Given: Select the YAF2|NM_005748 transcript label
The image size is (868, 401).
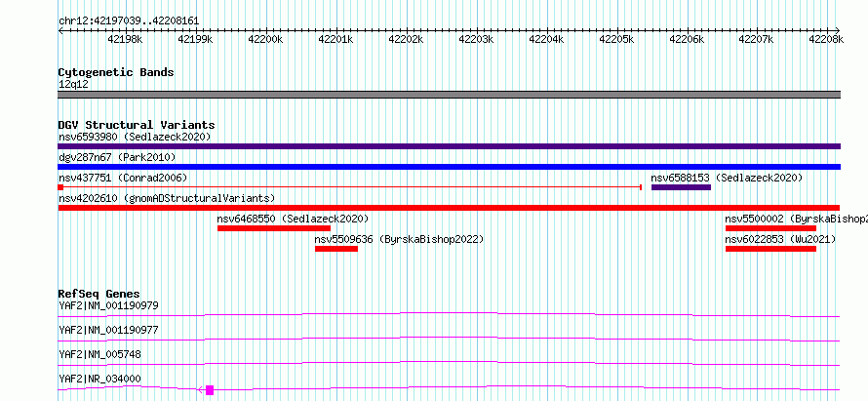Looking at the screenshot, I should [99, 354].
